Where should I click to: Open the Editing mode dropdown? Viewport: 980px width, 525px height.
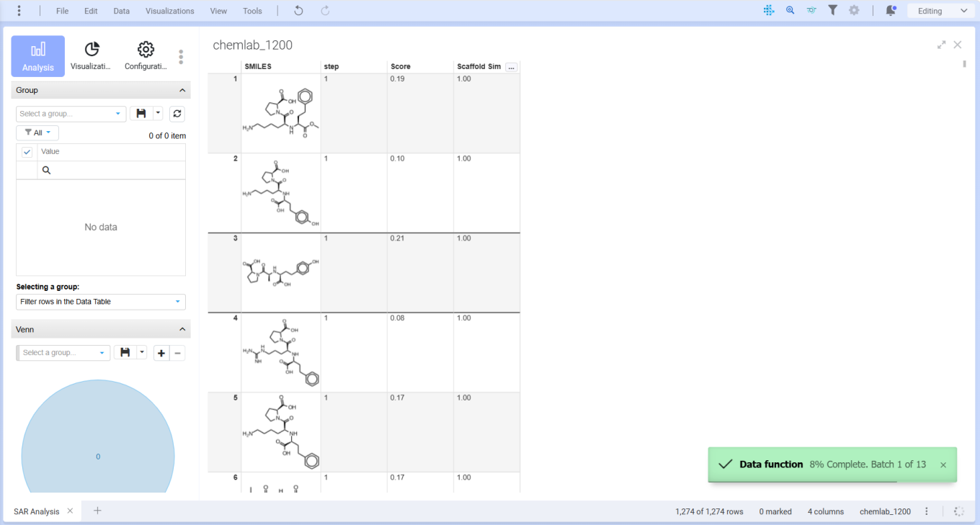(942, 11)
